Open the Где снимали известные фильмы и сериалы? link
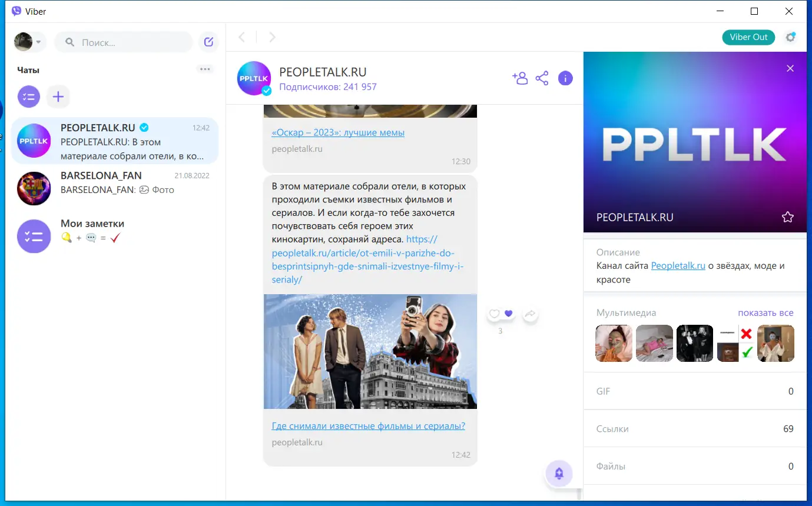Viewport: 812px width, 506px height. 368,426
